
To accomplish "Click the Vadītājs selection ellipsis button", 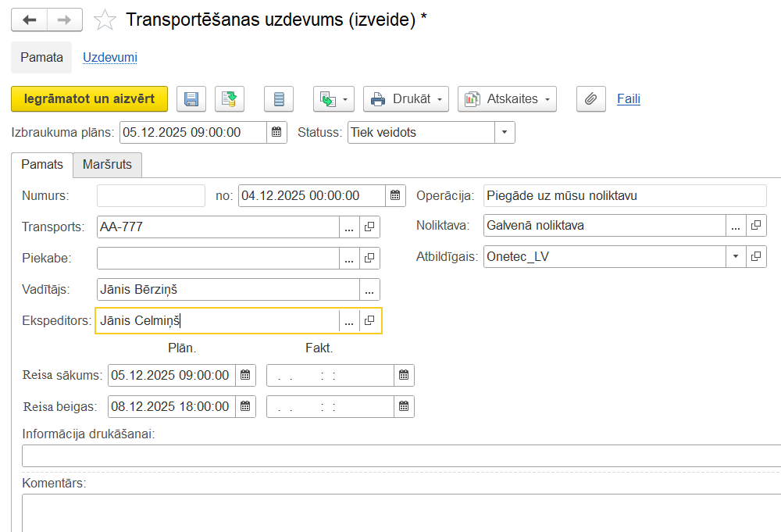I will (369, 290).
